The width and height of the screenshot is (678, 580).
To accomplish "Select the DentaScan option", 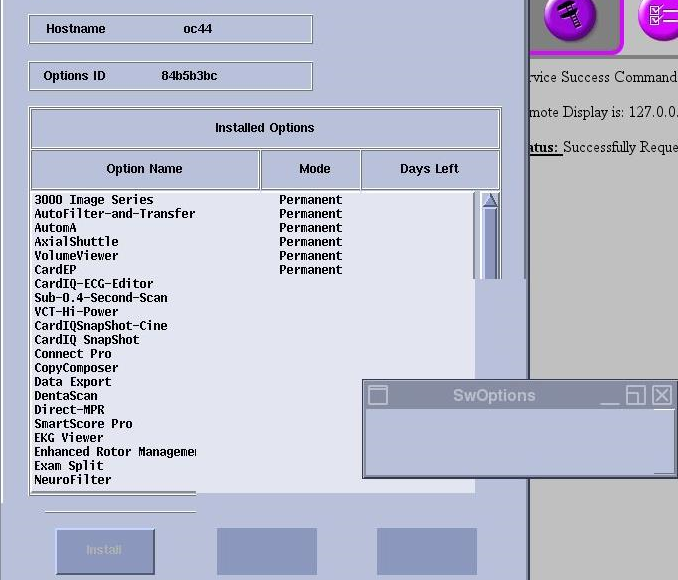I will point(65,396).
